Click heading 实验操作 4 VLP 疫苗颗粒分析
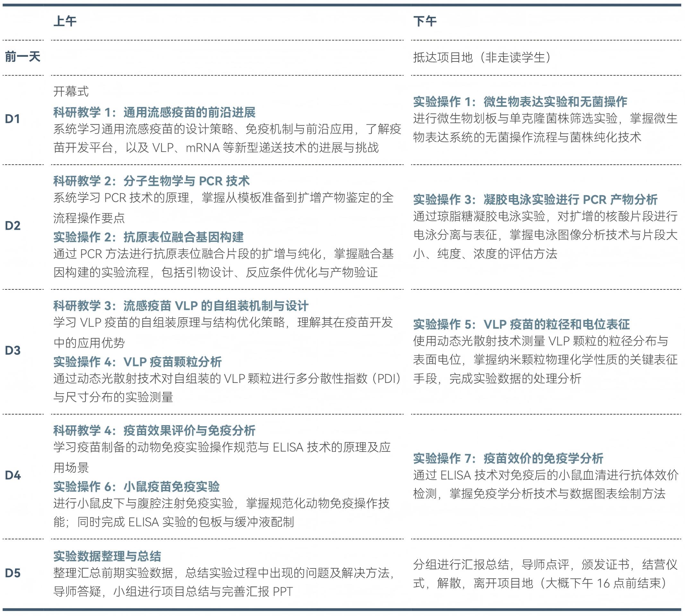The height and width of the screenshot is (616, 685). click(137, 362)
